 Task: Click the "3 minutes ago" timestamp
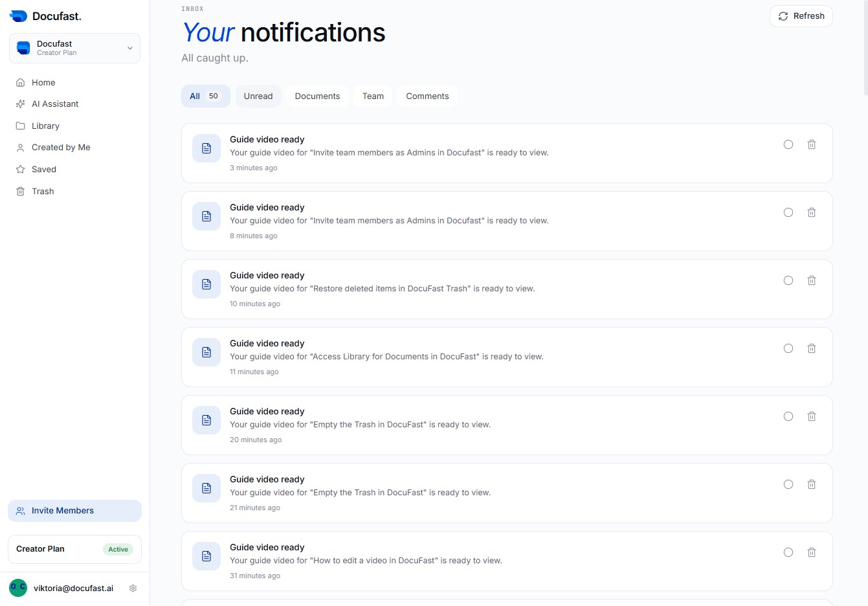tap(254, 168)
